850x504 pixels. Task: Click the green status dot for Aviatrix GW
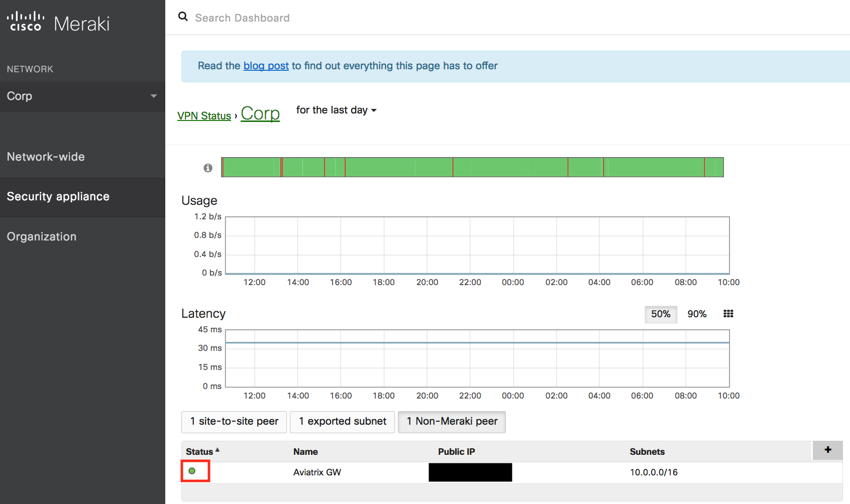pos(192,471)
